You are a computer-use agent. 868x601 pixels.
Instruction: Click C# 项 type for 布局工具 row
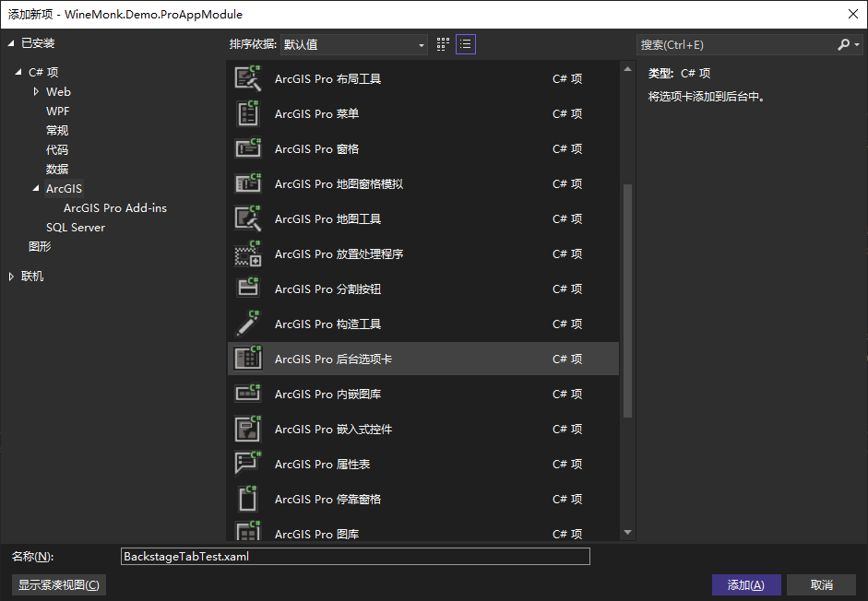click(567, 78)
